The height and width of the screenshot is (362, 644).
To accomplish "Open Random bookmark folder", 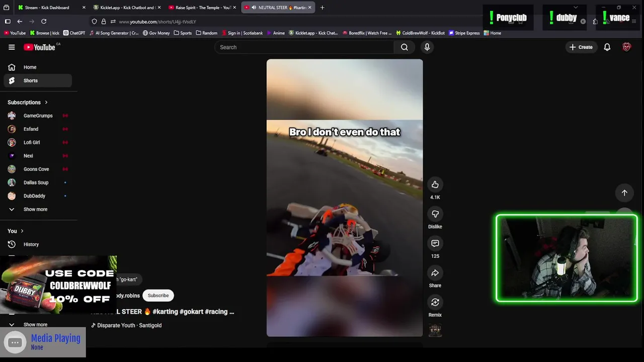I will coord(207,33).
